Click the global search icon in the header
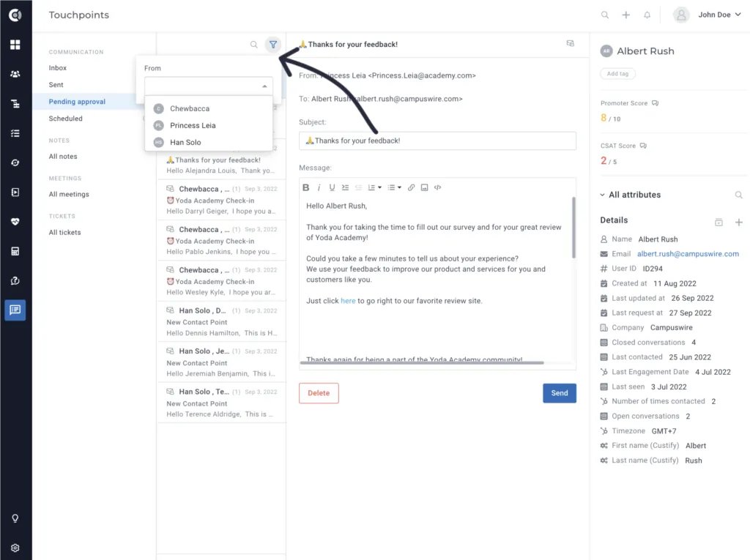Viewport: 750px width, 560px height. 604,15
